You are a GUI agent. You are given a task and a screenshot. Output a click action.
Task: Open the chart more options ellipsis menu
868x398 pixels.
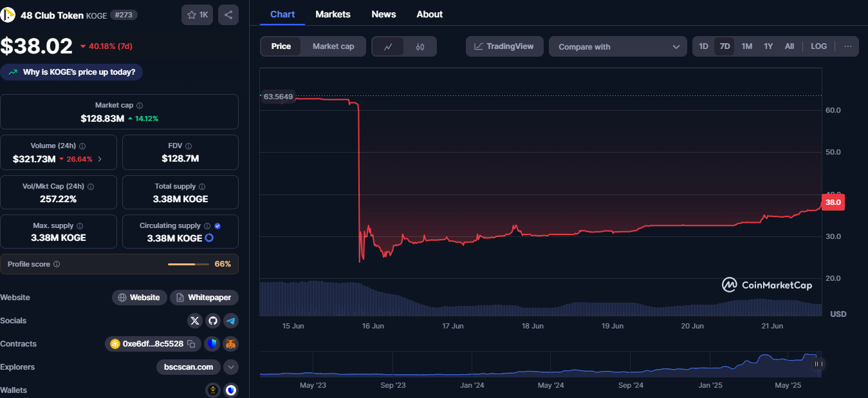848,46
